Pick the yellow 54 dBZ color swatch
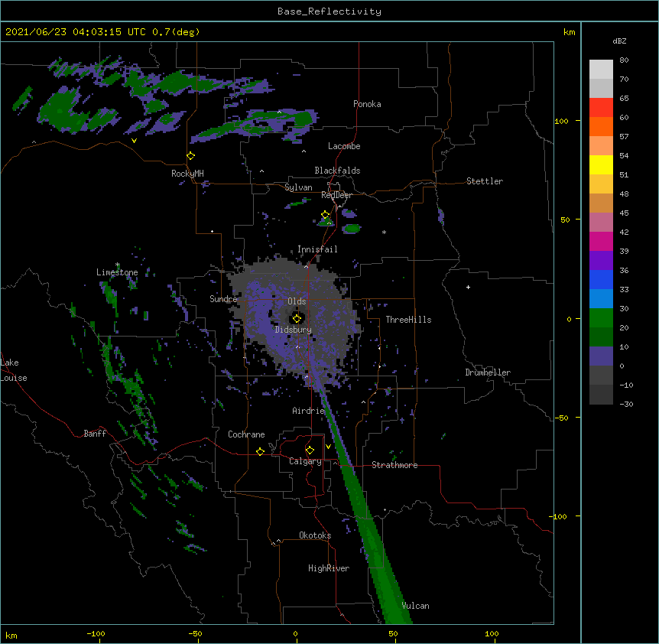 pos(601,164)
